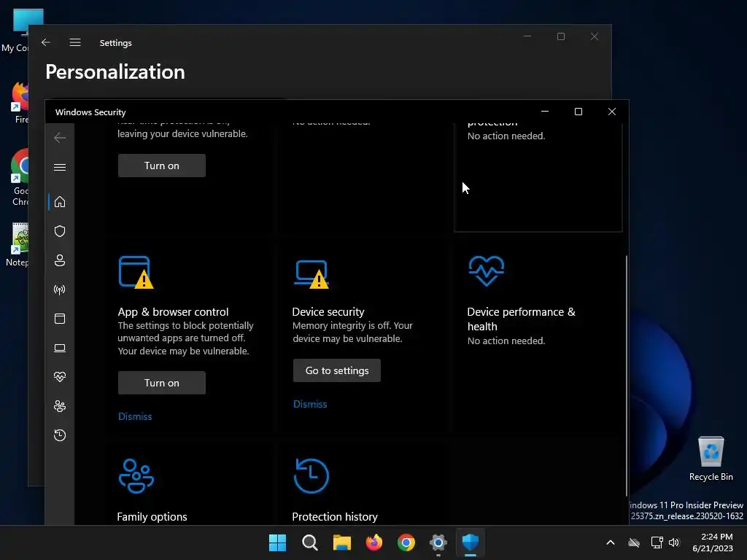This screenshot has width=747, height=560.
Task: Select Home icon in Windows Security sidebar
Action: [60, 202]
